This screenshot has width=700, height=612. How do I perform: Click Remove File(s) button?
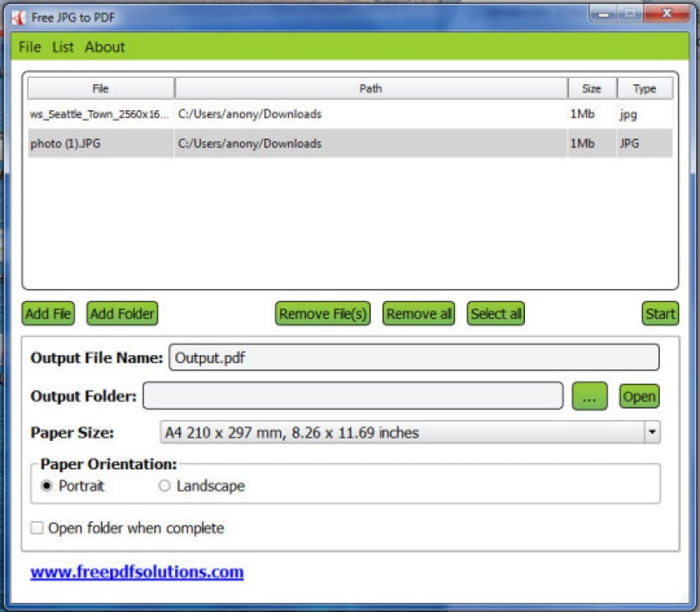click(x=322, y=314)
